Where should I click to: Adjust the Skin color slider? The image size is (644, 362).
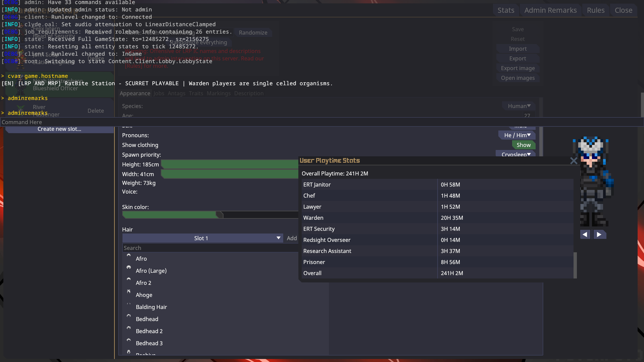pyautogui.click(x=219, y=215)
